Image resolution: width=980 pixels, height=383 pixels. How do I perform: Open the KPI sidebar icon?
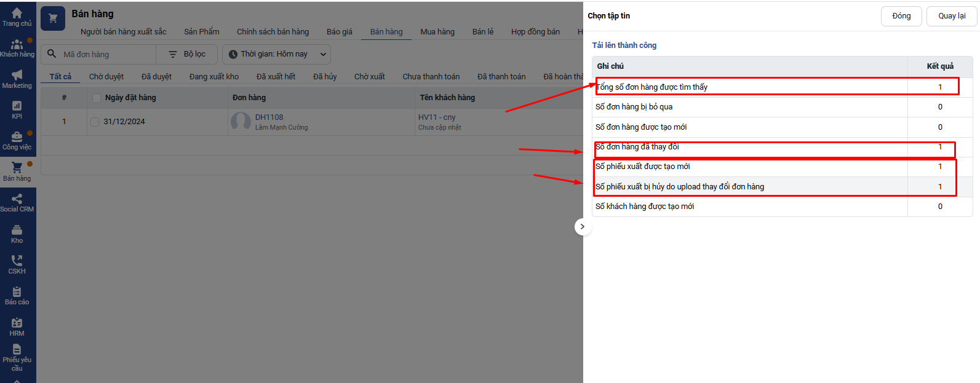17,106
